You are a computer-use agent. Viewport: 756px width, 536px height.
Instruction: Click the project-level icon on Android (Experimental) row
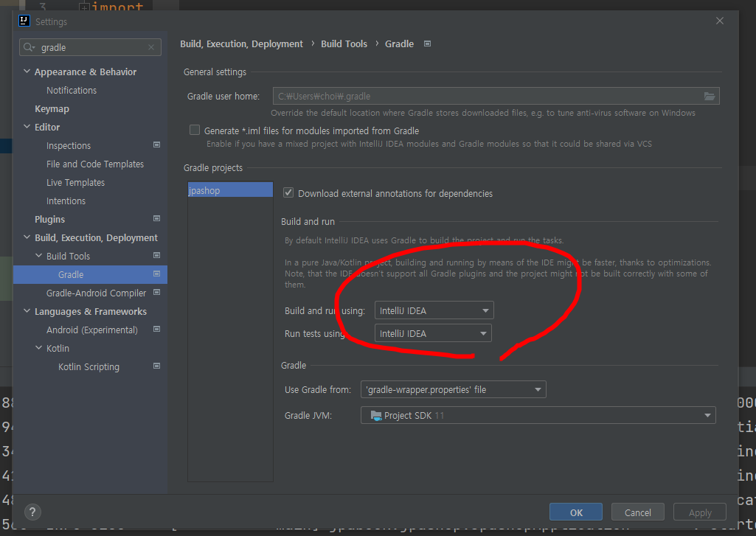(x=156, y=330)
